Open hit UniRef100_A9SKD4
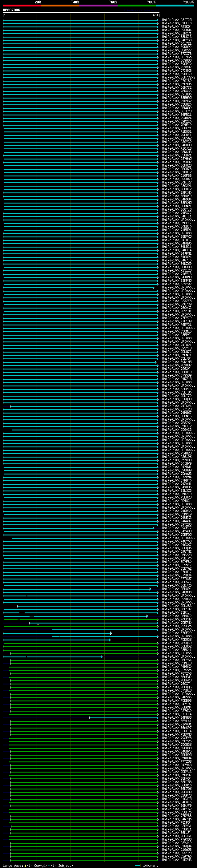This screenshot has height=868, width=197. [x=177, y=26]
